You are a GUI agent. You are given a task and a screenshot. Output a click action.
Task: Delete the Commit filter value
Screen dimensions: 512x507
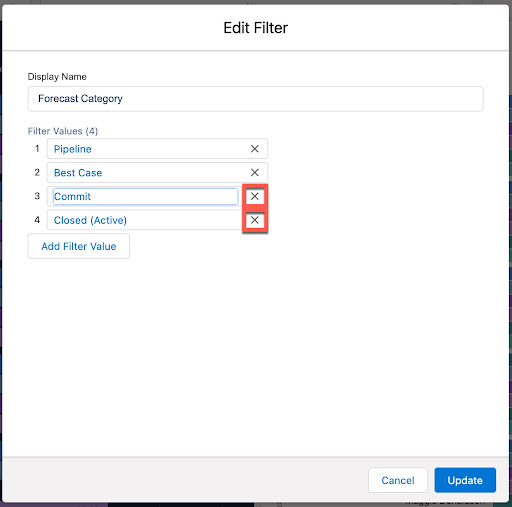click(x=255, y=196)
